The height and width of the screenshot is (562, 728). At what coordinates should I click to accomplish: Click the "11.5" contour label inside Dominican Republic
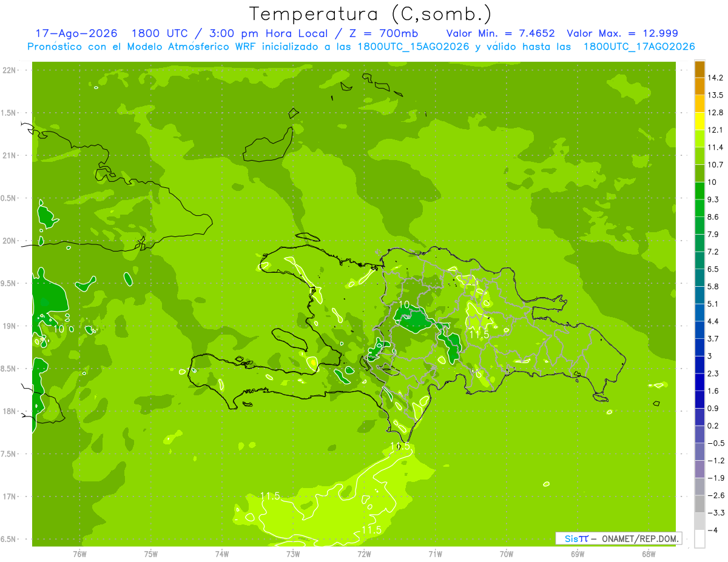(479, 335)
